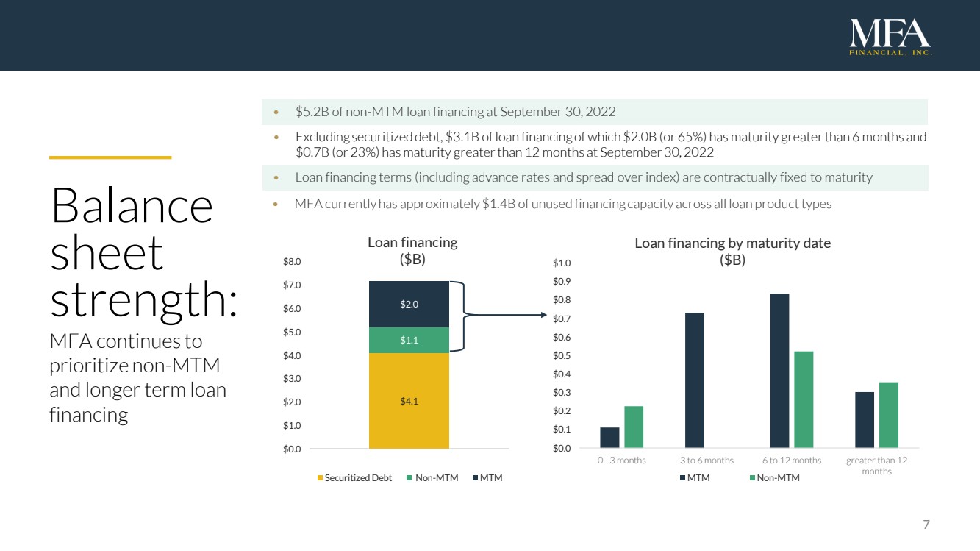Click the unused financing capacity bullet

[562, 204]
